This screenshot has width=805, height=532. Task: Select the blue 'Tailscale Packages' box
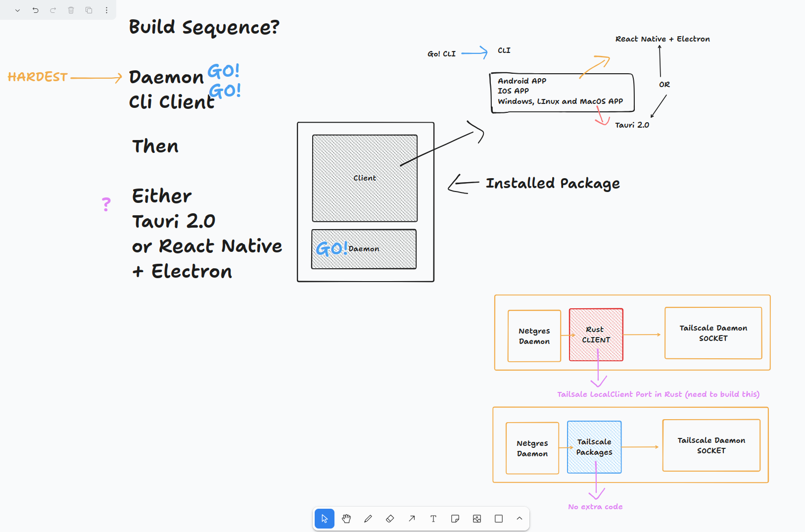[594, 447]
